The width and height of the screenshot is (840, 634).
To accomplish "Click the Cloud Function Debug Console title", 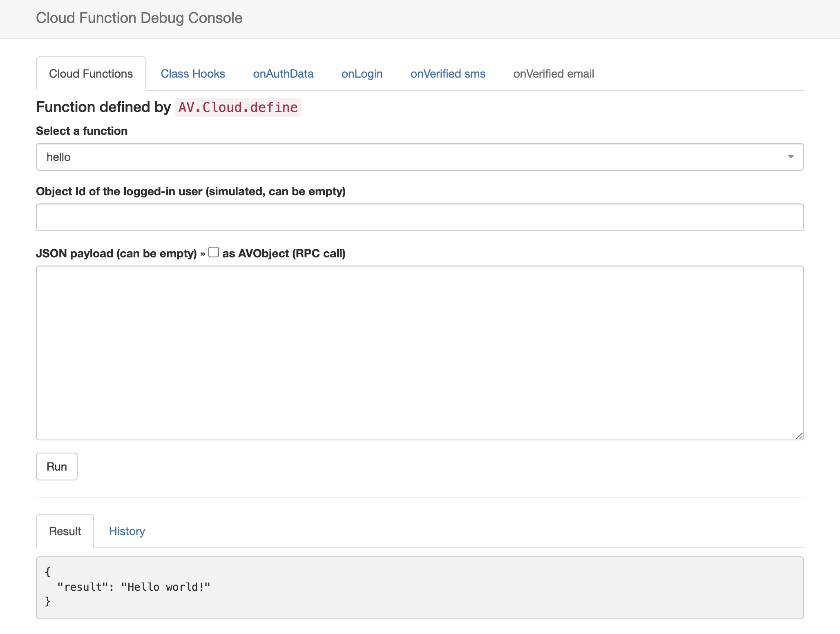I will pyautogui.click(x=139, y=18).
